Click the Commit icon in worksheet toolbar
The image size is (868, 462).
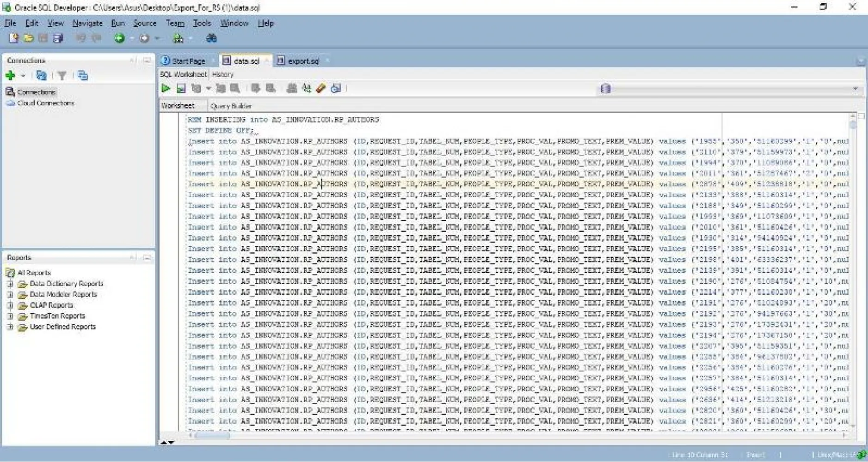255,88
